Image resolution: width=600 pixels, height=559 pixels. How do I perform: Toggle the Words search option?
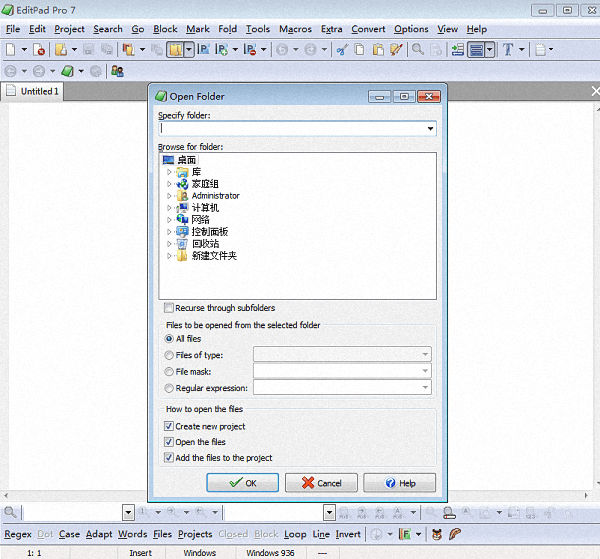click(x=132, y=534)
